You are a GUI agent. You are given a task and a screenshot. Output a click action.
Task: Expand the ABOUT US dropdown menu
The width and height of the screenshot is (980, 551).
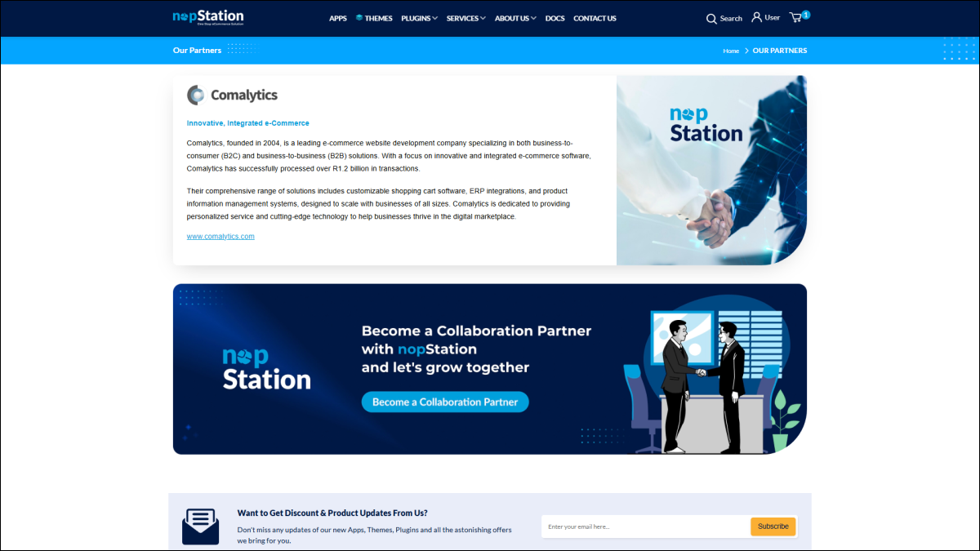click(x=515, y=18)
